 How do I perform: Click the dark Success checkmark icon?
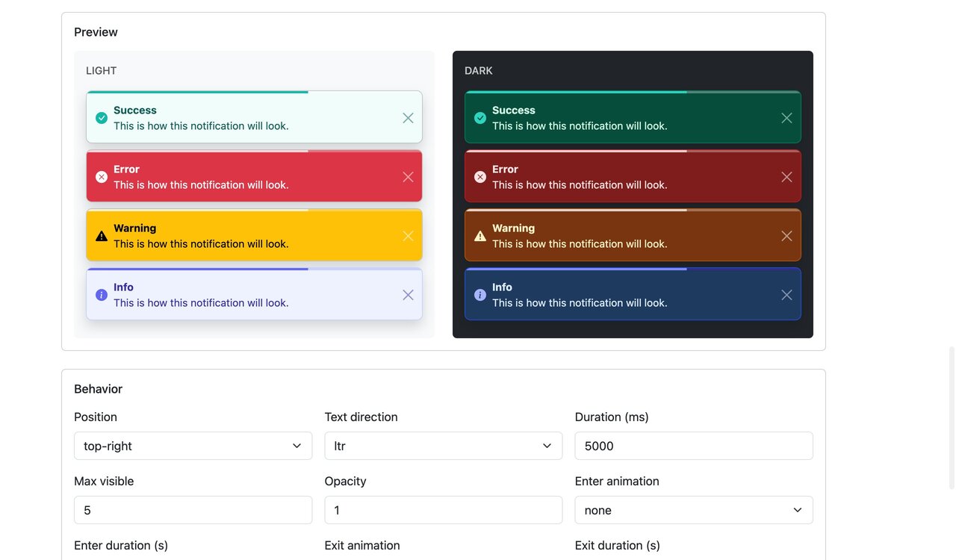[x=480, y=118]
